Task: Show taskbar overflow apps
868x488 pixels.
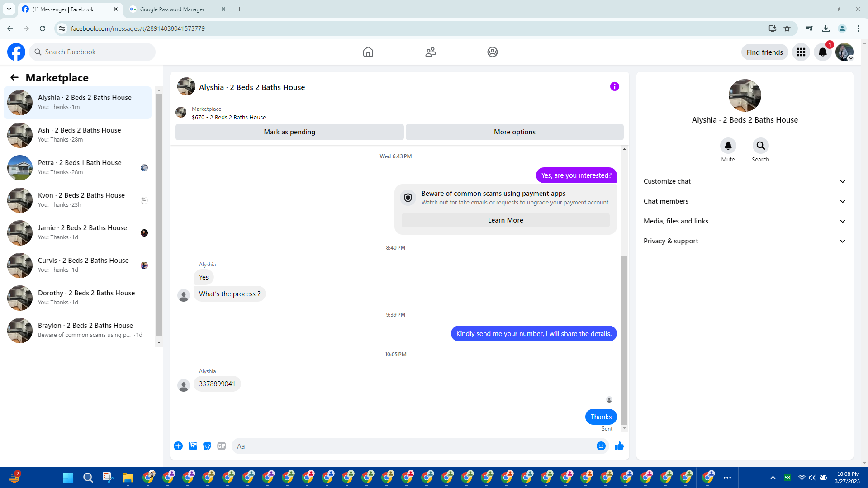Action: coord(727,478)
